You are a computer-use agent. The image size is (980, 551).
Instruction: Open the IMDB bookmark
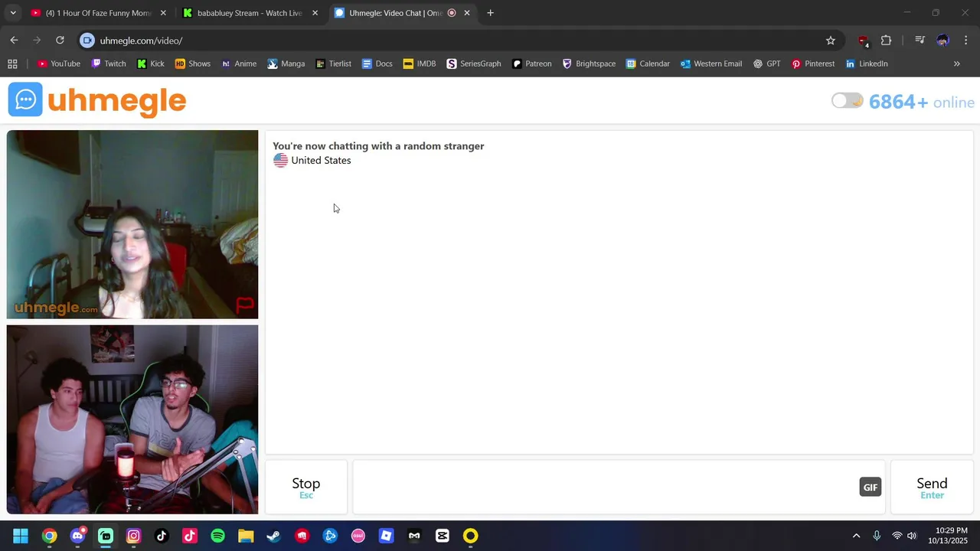tap(420, 64)
